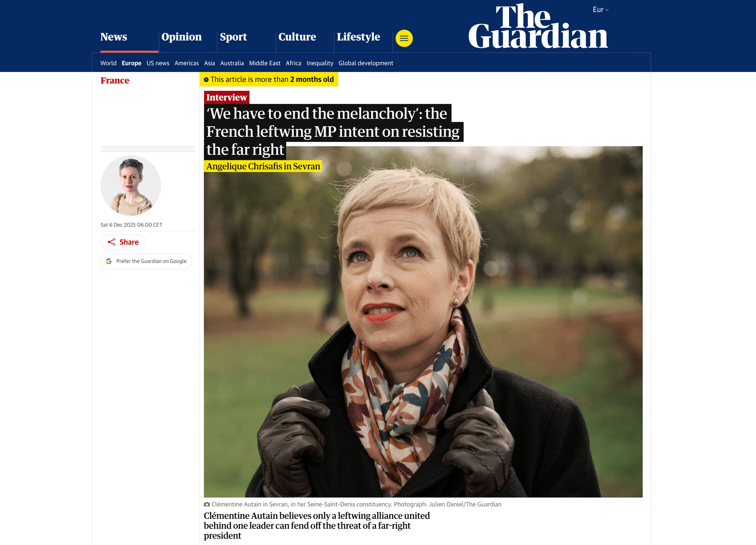Click Prefer the Guardian on Google button
Viewport: 756px width, 545px height.
coord(146,261)
